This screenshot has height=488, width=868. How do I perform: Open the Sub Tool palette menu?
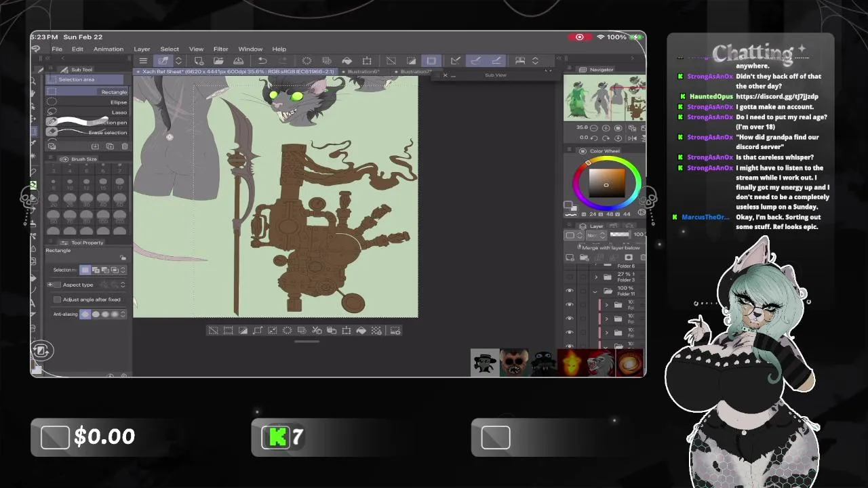[x=50, y=70]
